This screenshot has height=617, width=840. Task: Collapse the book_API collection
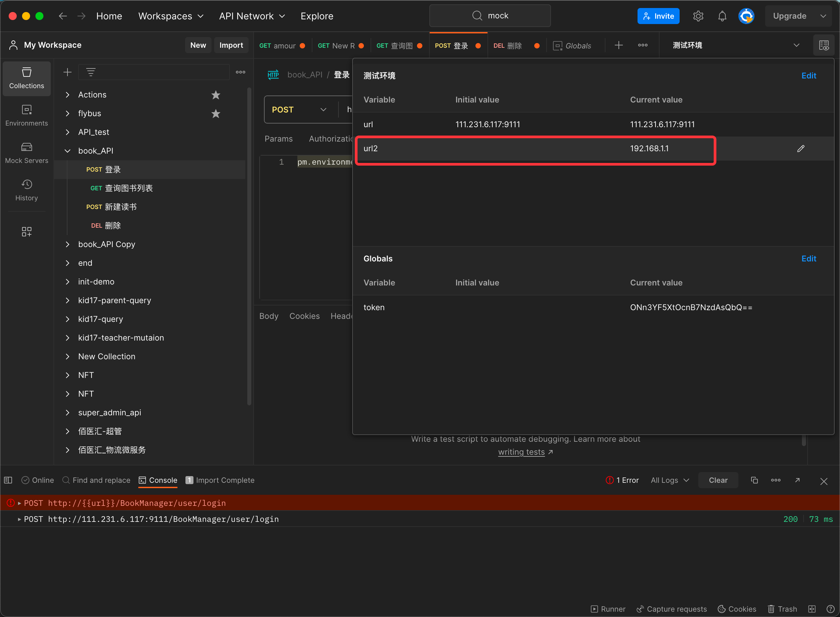click(67, 151)
